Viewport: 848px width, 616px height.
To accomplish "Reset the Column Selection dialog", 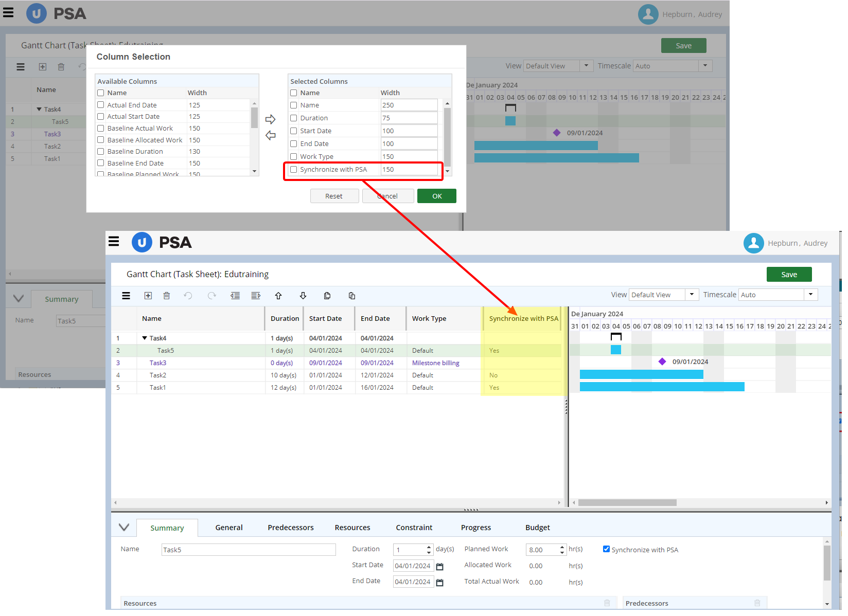I will 334,196.
